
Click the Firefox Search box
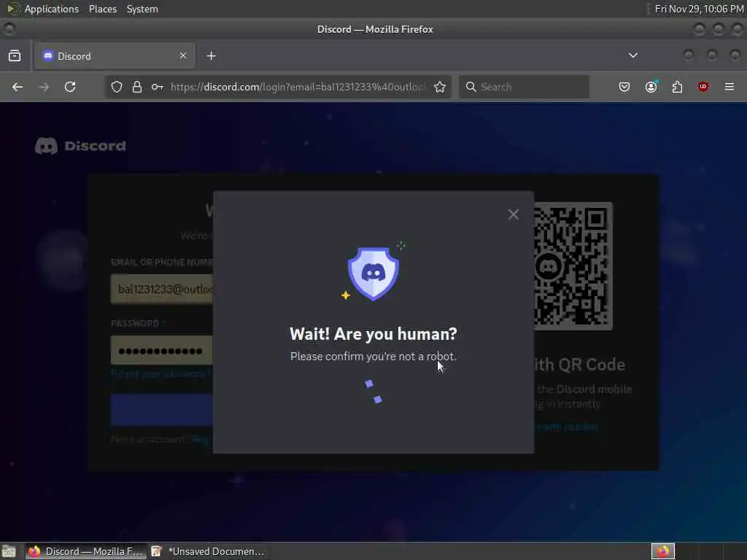(x=524, y=87)
